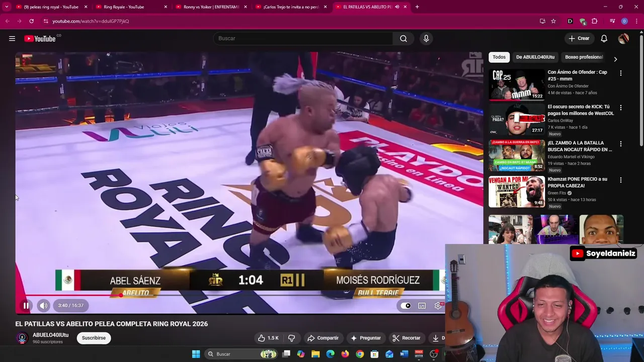This screenshot has height=362, width=644.
Task: Switch to Ring Royale YouTube tab
Action: pos(124,7)
